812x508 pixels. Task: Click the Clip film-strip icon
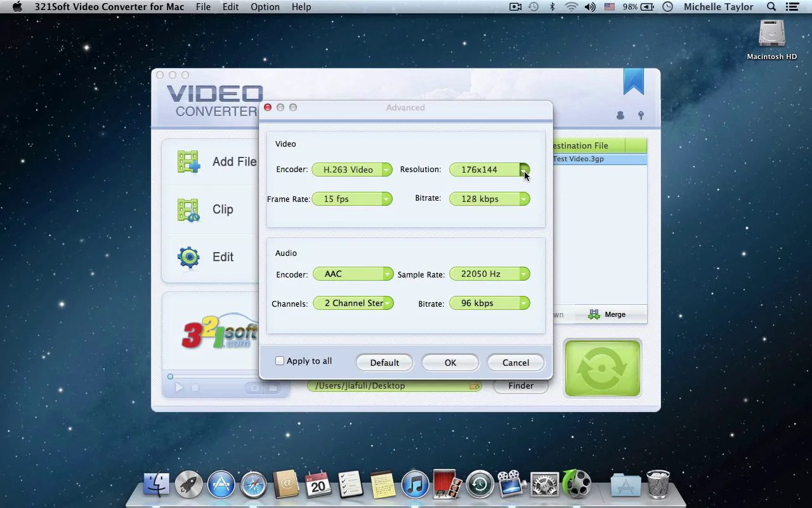(x=188, y=210)
